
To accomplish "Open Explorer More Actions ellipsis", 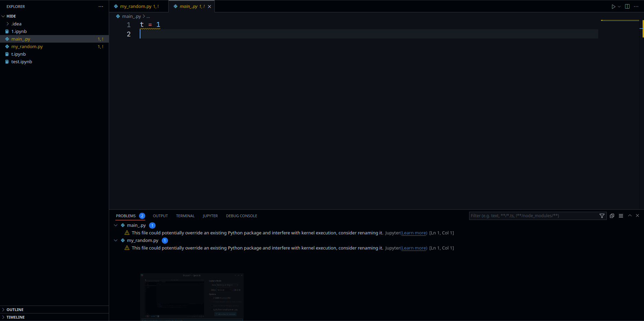I will [x=101, y=6].
